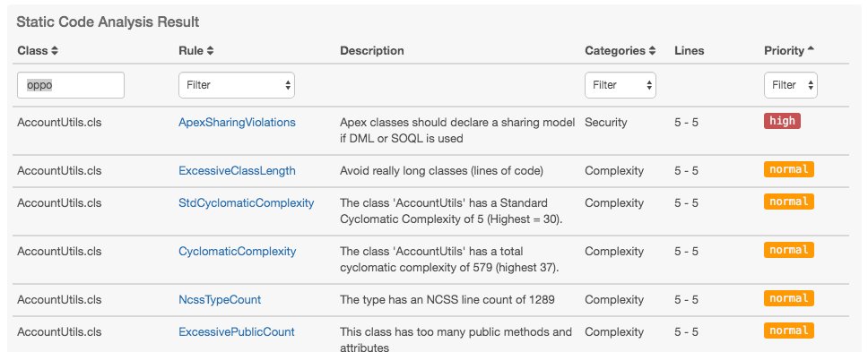This screenshot has height=352, width=868.
Task: Click 'Complexity' in the CyclomaticComplexity row
Action: [614, 252]
